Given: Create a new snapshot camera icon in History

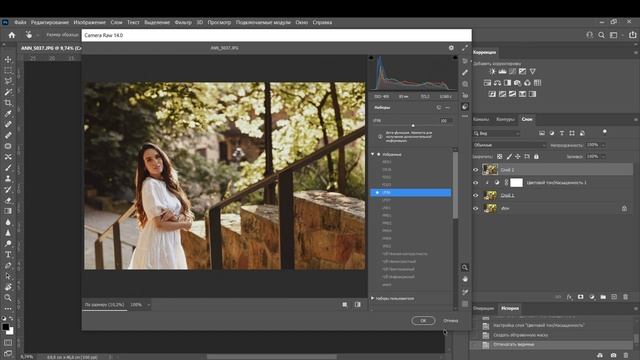Looking at the screenshot, I should click(613, 356).
